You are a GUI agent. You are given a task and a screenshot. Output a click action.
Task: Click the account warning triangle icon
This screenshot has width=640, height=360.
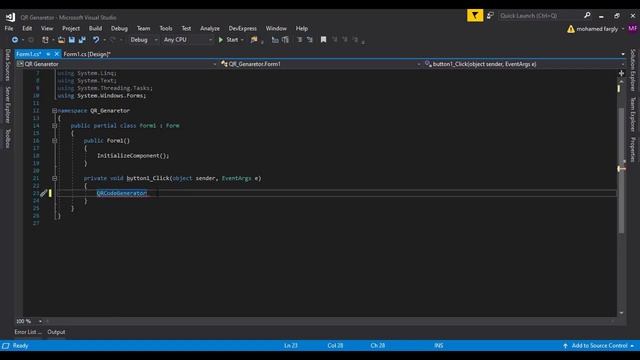571,29
